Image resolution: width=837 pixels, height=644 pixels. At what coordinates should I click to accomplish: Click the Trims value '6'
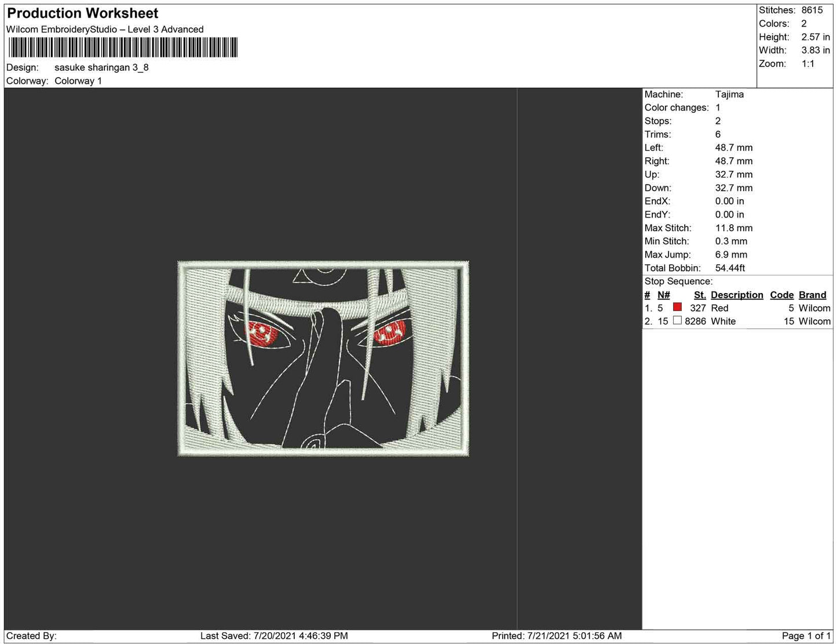point(718,134)
